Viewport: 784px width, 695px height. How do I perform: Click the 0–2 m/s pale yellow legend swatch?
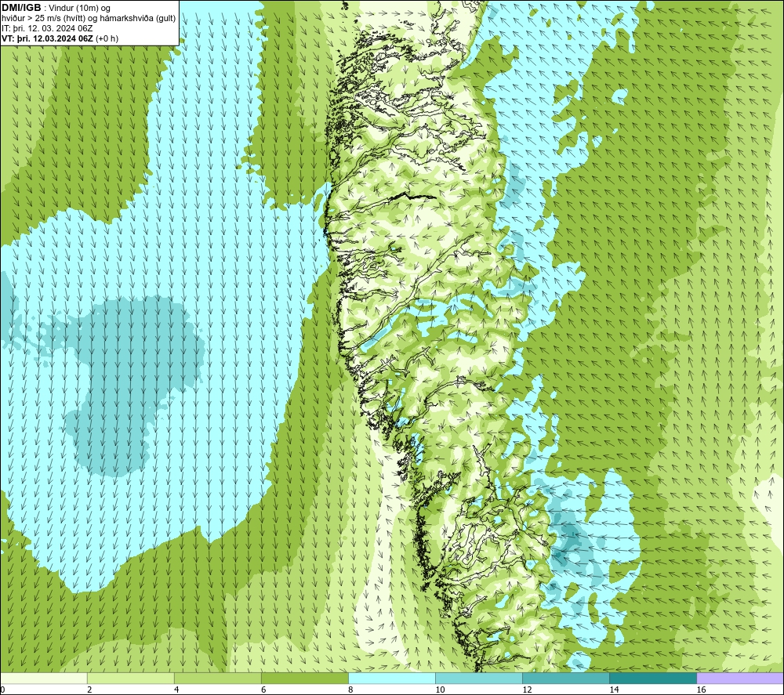click(x=44, y=678)
